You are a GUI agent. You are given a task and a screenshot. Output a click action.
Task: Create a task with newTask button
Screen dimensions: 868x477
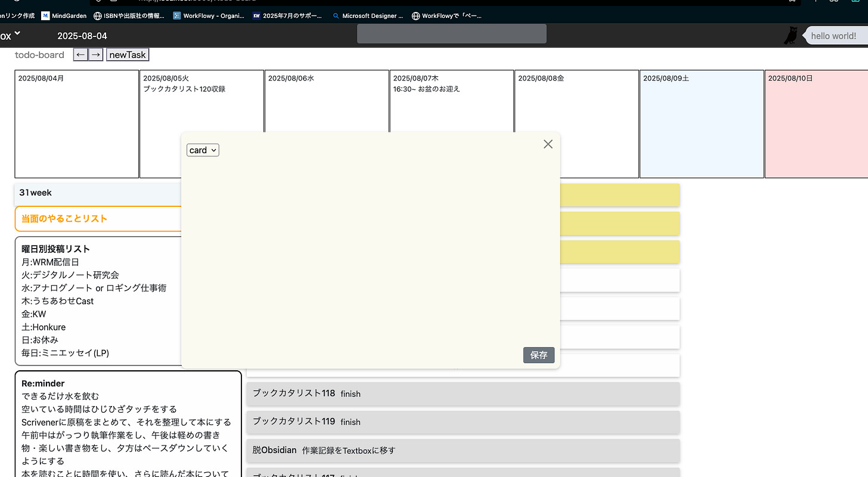point(128,54)
